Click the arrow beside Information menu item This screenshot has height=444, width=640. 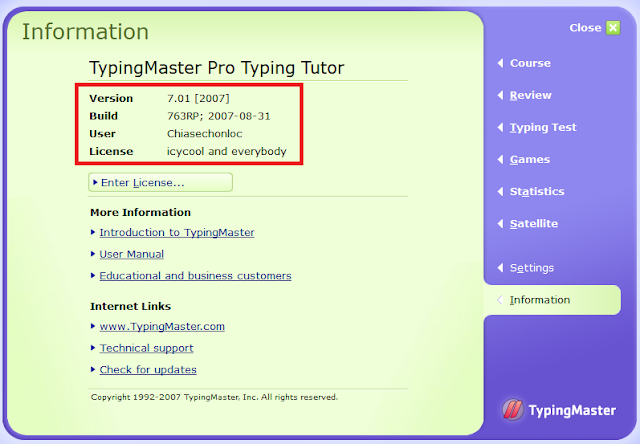pyautogui.click(x=500, y=300)
